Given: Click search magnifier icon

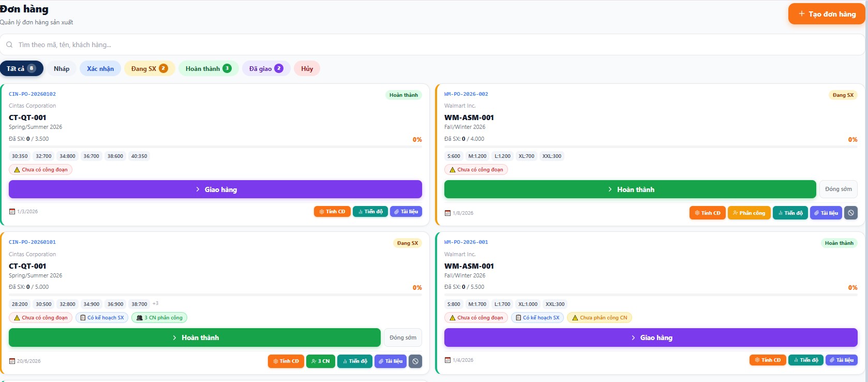Looking at the screenshot, I should click(x=9, y=45).
